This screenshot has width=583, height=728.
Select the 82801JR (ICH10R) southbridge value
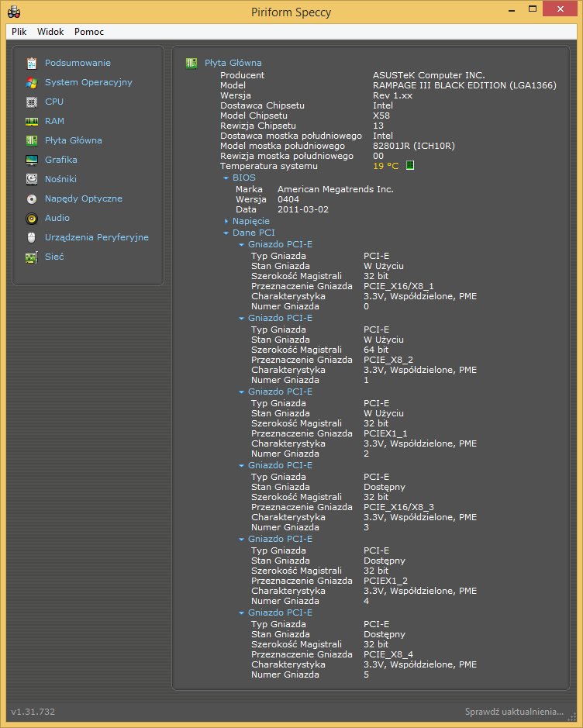click(x=413, y=146)
